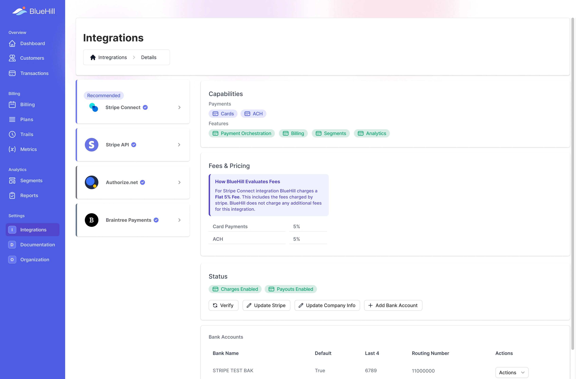Click the Routing Number column header
The height and width of the screenshot is (379, 588).
[x=430, y=353]
